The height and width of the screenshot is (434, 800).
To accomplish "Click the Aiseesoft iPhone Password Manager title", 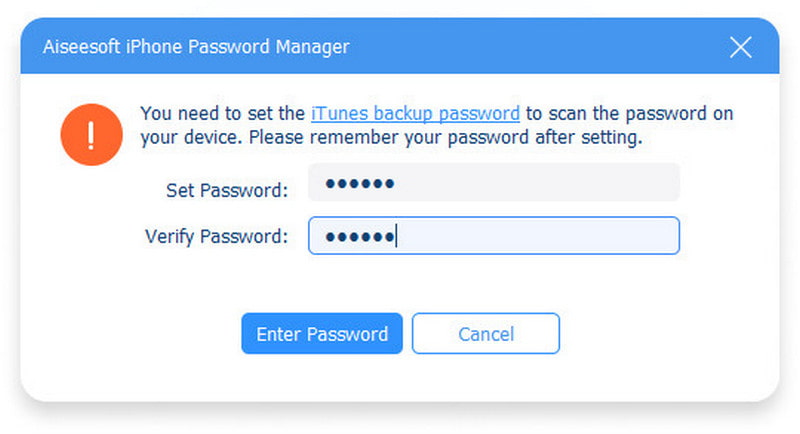I will tap(196, 47).
